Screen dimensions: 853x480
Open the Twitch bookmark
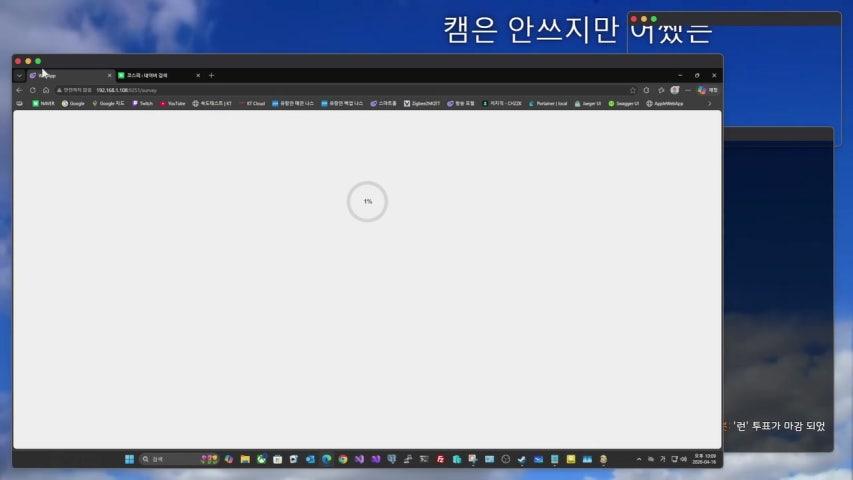[x=143, y=103]
